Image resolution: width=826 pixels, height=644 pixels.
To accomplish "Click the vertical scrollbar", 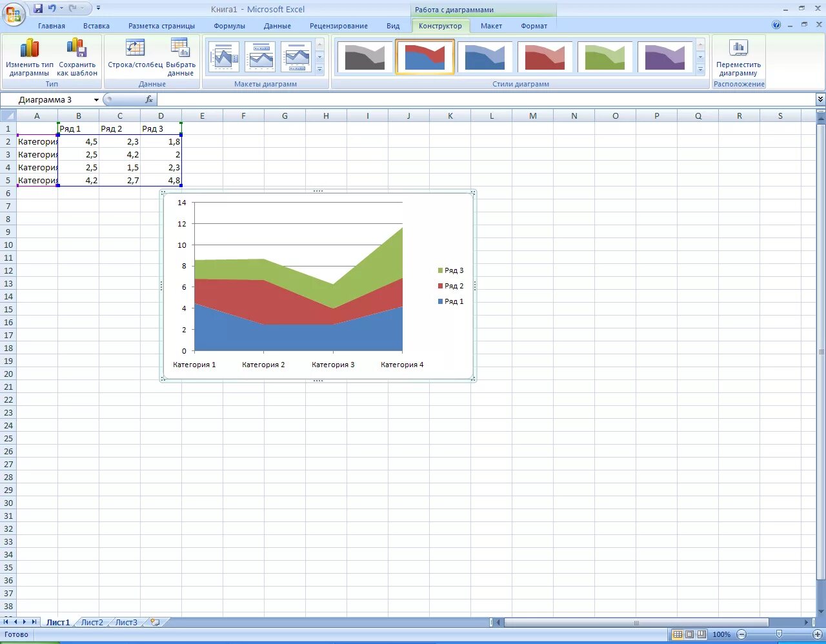I will [821, 352].
